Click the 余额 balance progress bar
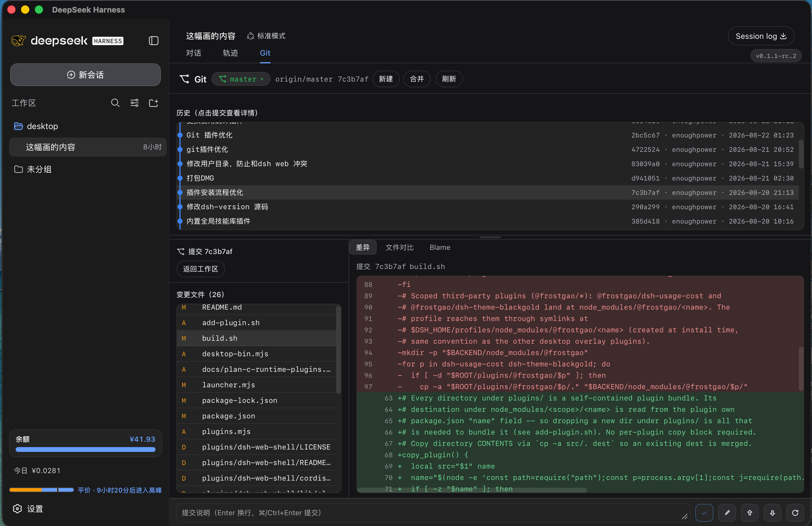Image resolution: width=812 pixels, height=526 pixels. pos(85,449)
